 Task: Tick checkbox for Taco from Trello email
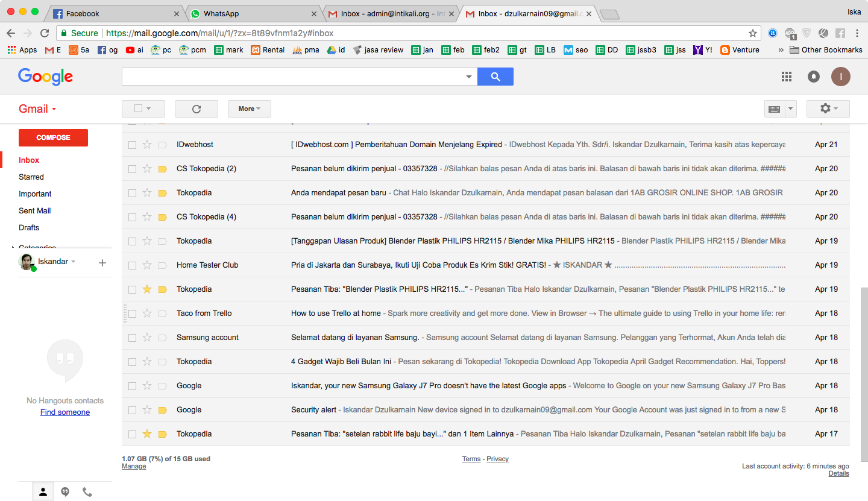pos(132,314)
